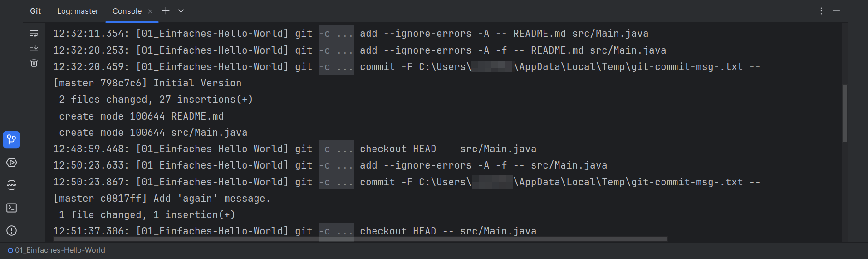868x259 pixels.
Task: Open the wavy-lines sidebar tool window icon
Action: click(x=11, y=185)
